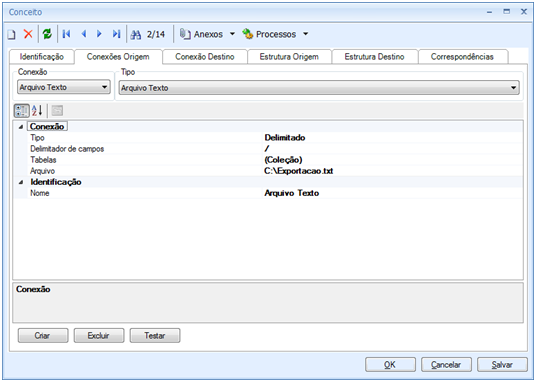Open the Anexos dropdown arrow
This screenshot has height=382, width=536.
point(232,34)
